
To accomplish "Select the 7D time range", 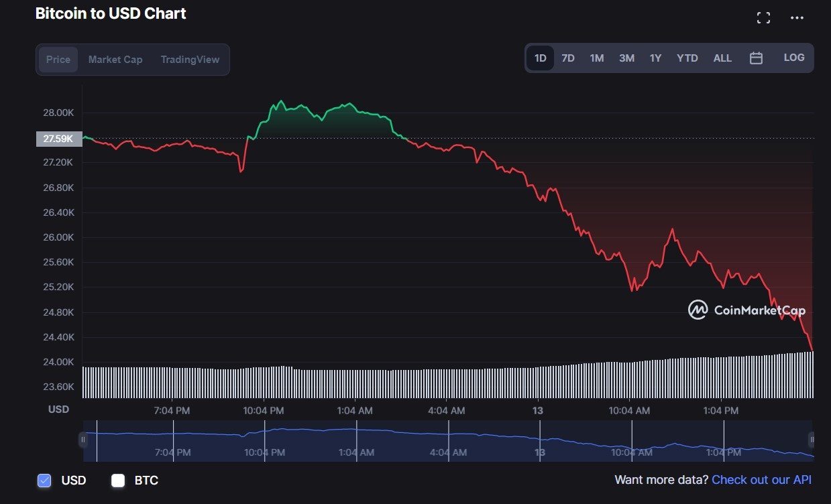I will [568, 58].
